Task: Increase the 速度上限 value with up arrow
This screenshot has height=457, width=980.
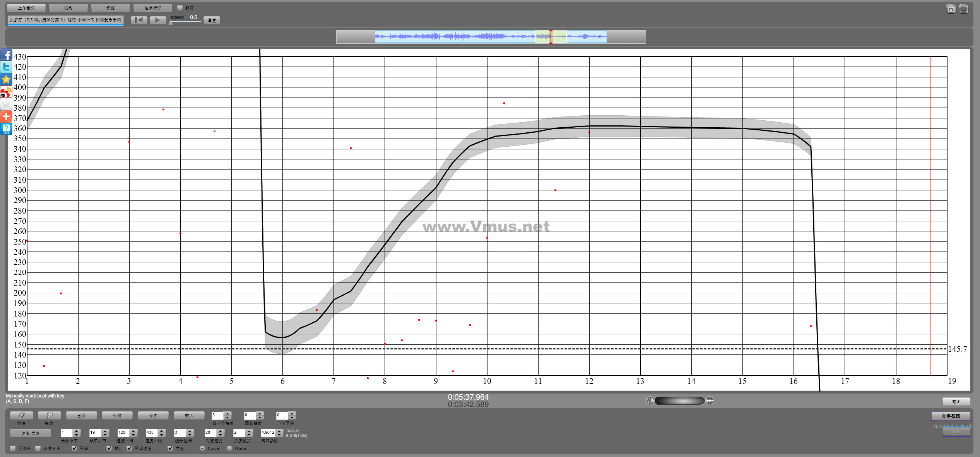Action: (x=162, y=431)
